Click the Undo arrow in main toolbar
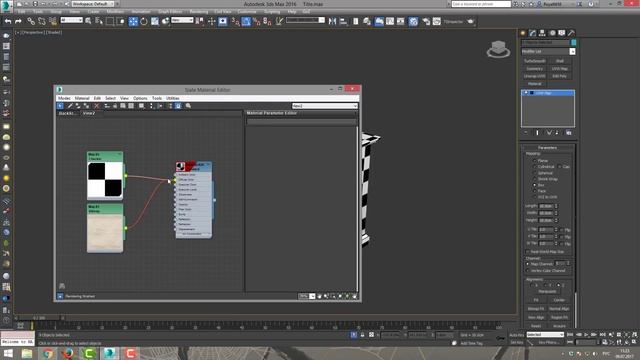This screenshot has height=360, width=640. (x=8, y=21)
